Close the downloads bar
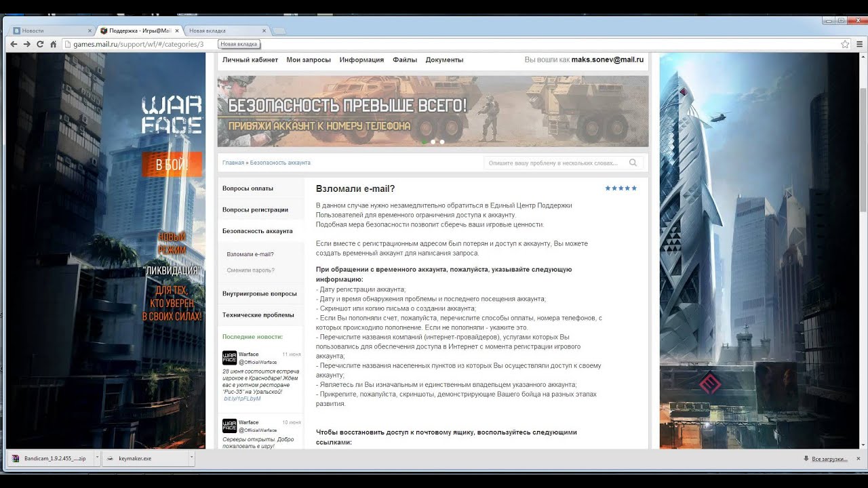The height and width of the screenshot is (488, 868). point(859,459)
